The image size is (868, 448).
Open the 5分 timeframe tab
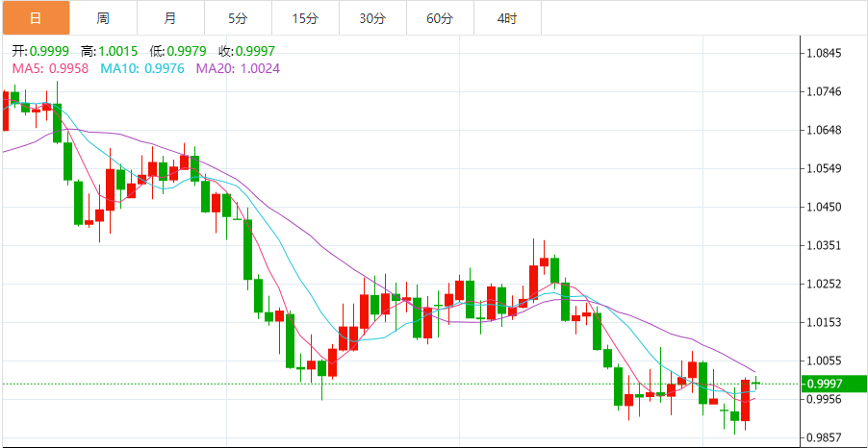[238, 18]
